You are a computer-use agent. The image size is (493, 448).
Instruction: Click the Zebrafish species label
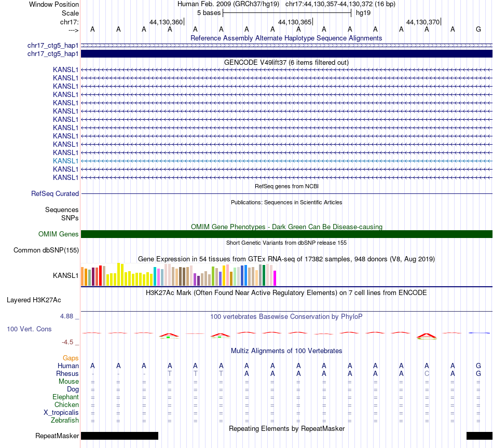tap(65, 420)
